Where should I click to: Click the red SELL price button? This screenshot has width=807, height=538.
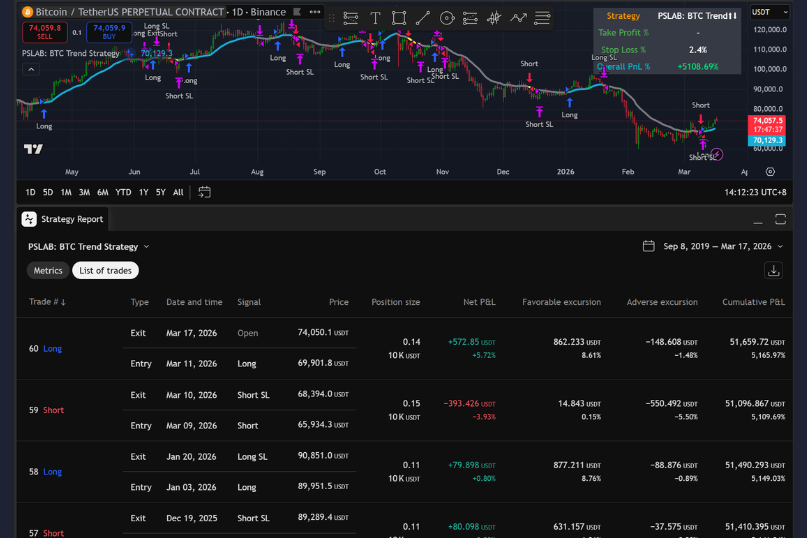[x=44, y=32]
